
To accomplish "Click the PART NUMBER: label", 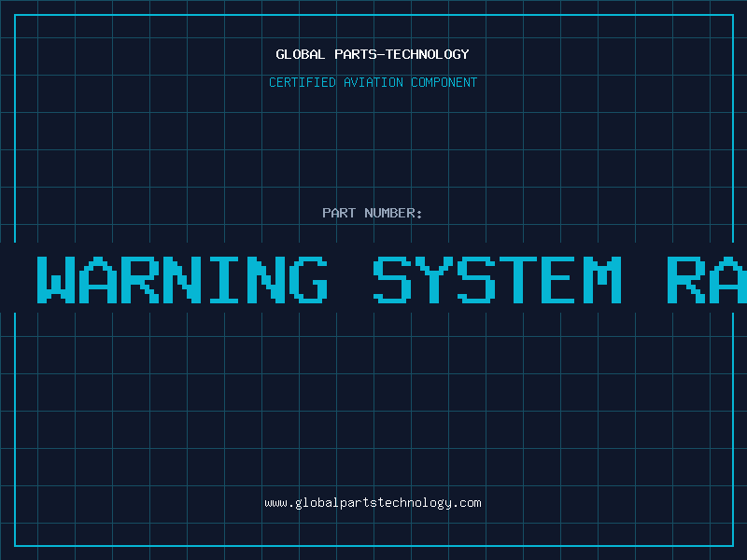I will tap(372, 213).
